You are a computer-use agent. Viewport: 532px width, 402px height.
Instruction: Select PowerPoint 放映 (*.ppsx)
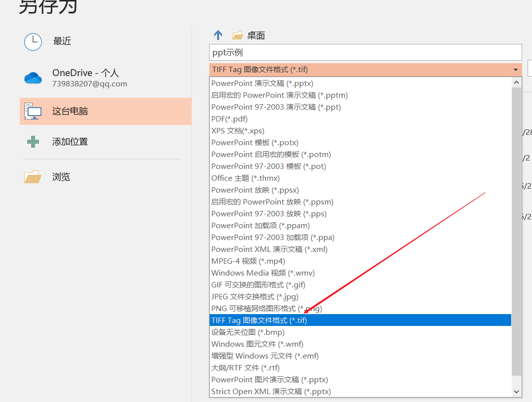(360, 190)
